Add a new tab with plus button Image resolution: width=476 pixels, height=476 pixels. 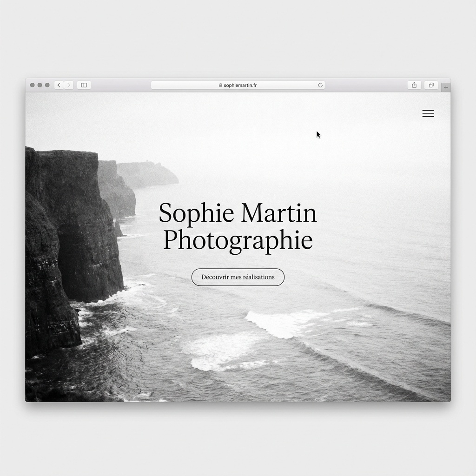click(x=446, y=87)
